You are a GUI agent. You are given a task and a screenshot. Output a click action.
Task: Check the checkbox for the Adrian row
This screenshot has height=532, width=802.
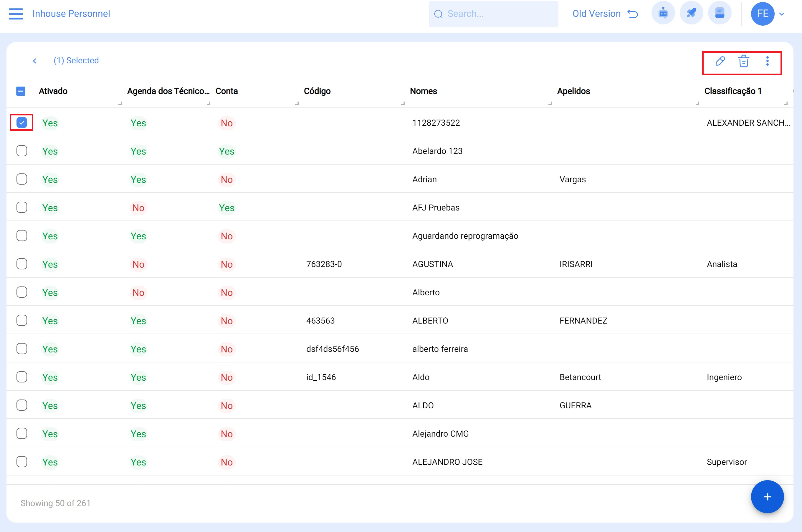(22, 179)
